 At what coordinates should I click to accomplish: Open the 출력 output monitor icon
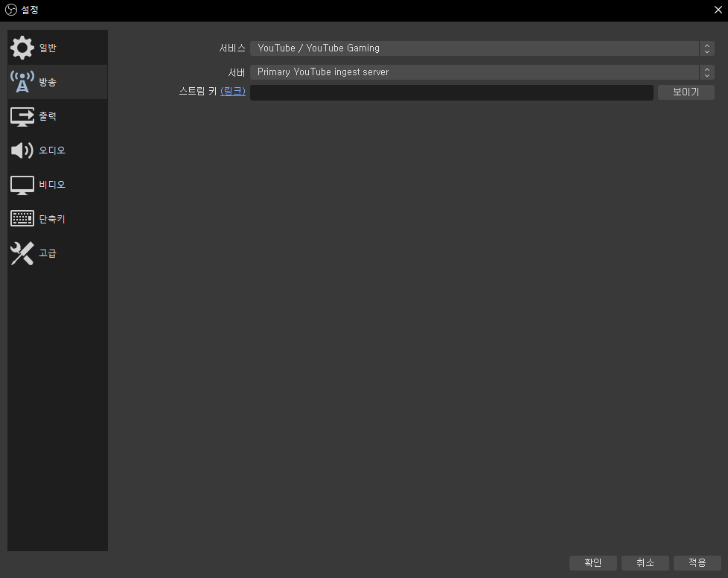coord(22,116)
